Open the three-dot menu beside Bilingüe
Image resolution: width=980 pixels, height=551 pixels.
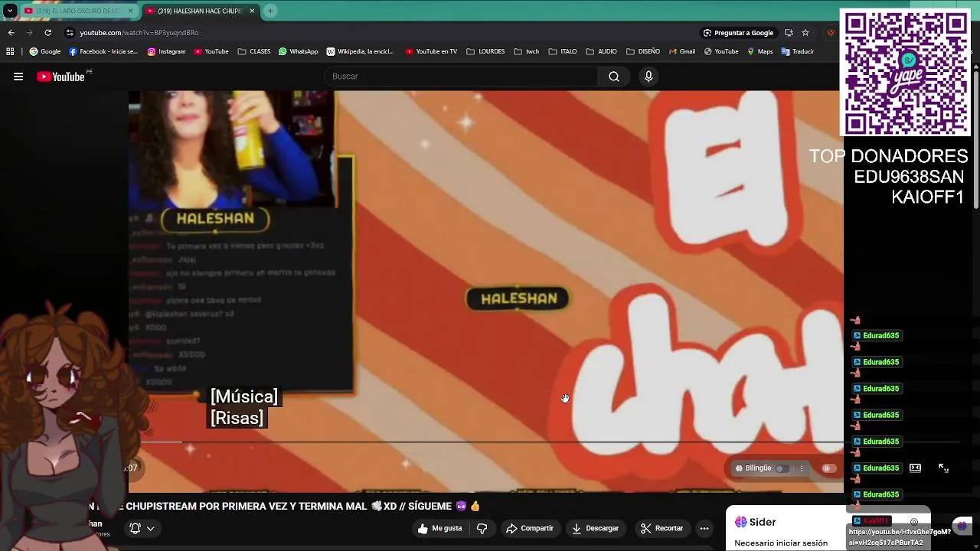click(x=802, y=468)
